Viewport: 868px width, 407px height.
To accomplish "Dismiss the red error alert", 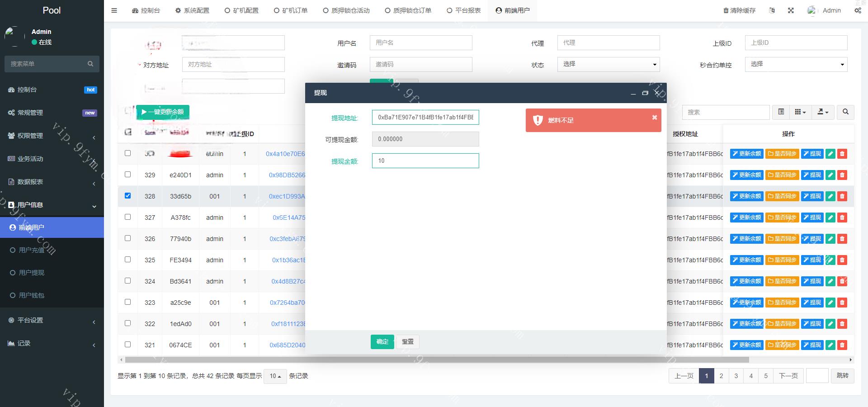I will 654,118.
